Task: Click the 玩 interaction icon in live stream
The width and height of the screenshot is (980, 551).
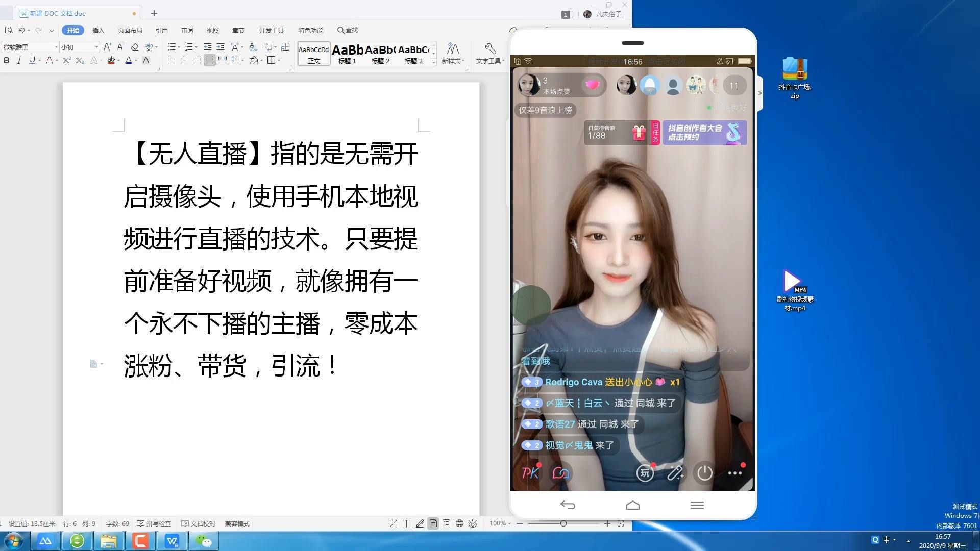Action: [645, 473]
